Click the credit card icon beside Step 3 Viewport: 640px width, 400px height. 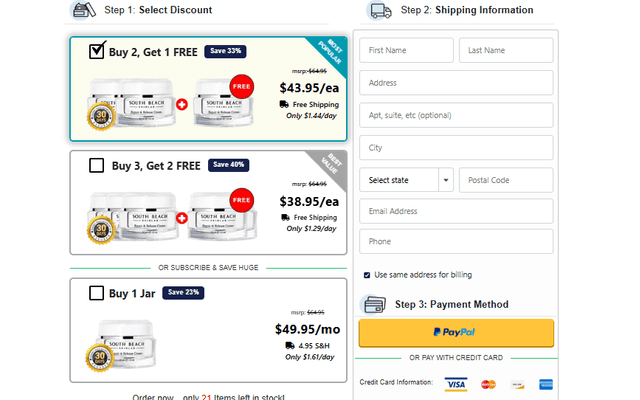374,304
